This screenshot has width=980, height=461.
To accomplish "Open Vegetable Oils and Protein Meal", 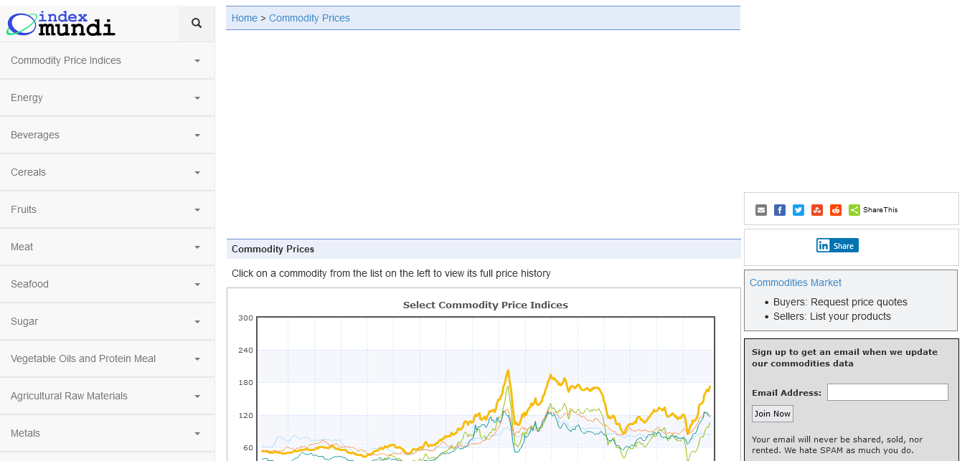I will tap(107, 359).
